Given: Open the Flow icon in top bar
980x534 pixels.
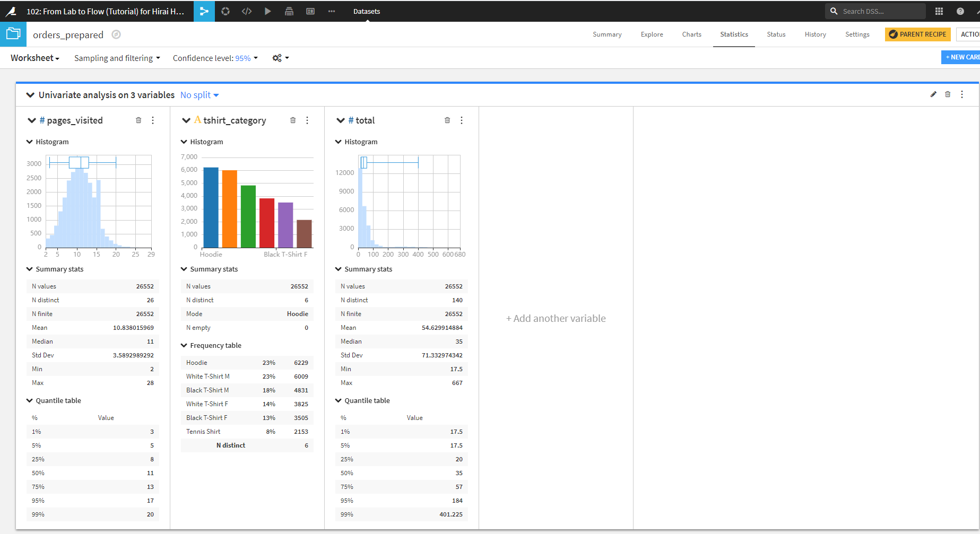Looking at the screenshot, I should 204,11.
